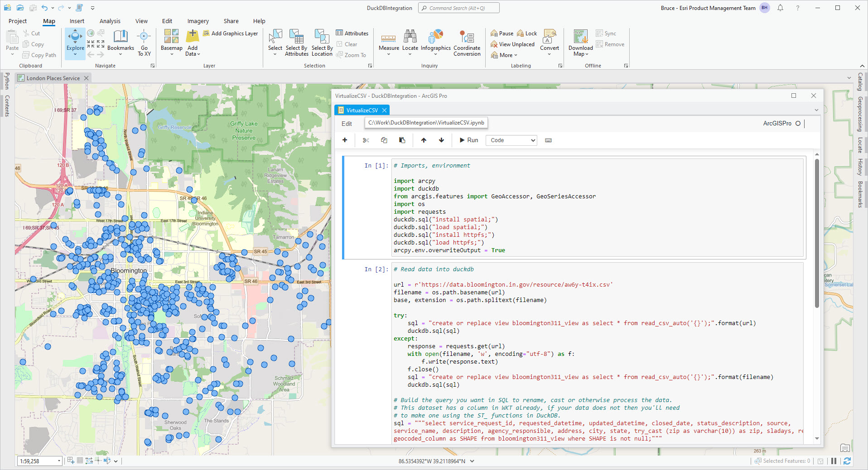The height and width of the screenshot is (470, 868).
Task: Click the Command Search box
Action: tap(458, 8)
